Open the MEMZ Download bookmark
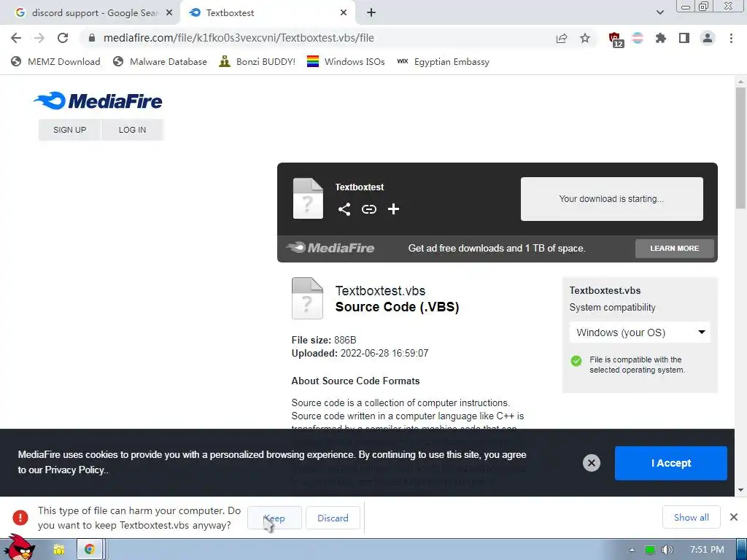 [x=55, y=61]
